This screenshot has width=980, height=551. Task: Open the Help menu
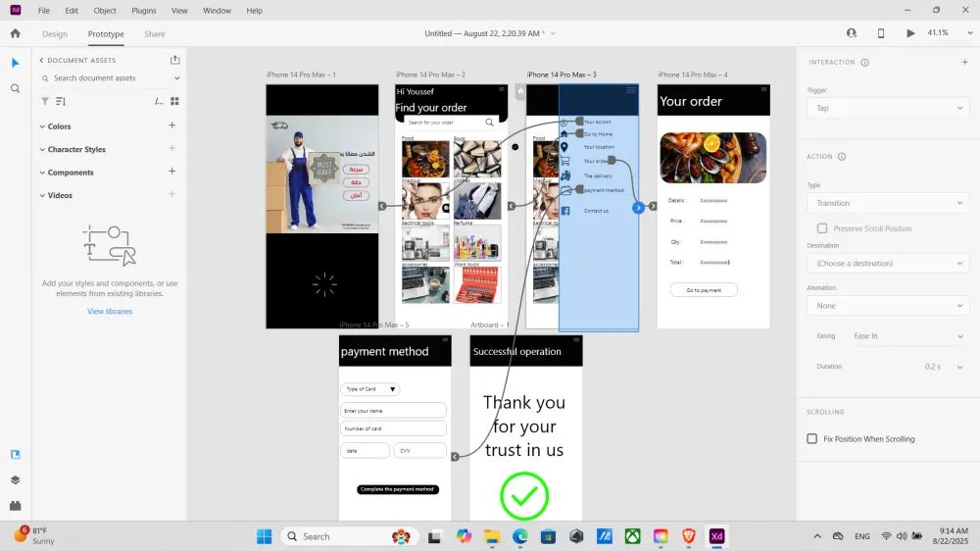pyautogui.click(x=255, y=11)
